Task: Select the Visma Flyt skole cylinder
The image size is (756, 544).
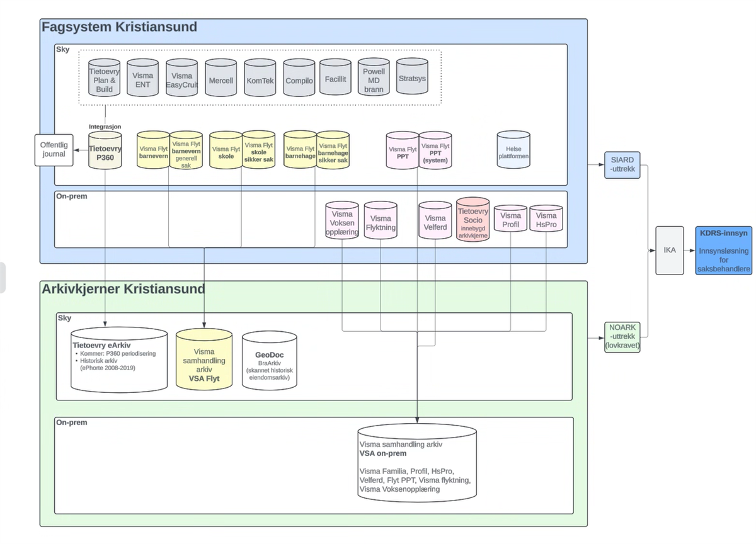Action: [226, 149]
